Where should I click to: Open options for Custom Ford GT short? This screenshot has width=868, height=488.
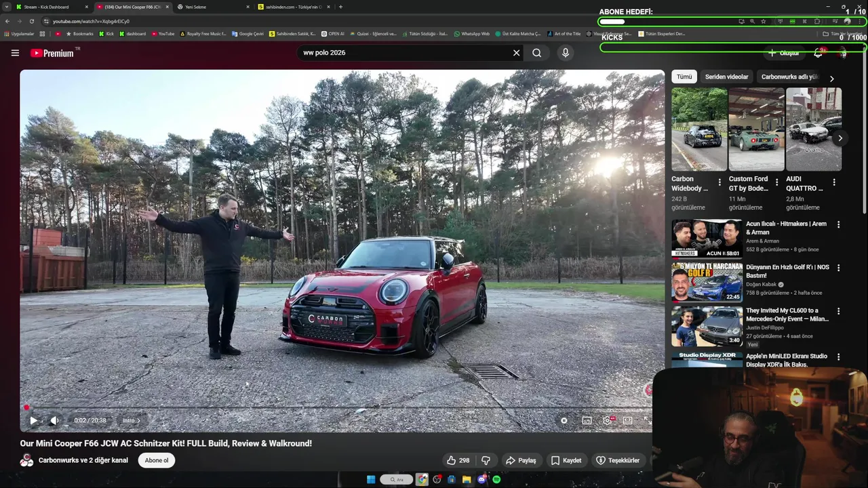(x=776, y=182)
